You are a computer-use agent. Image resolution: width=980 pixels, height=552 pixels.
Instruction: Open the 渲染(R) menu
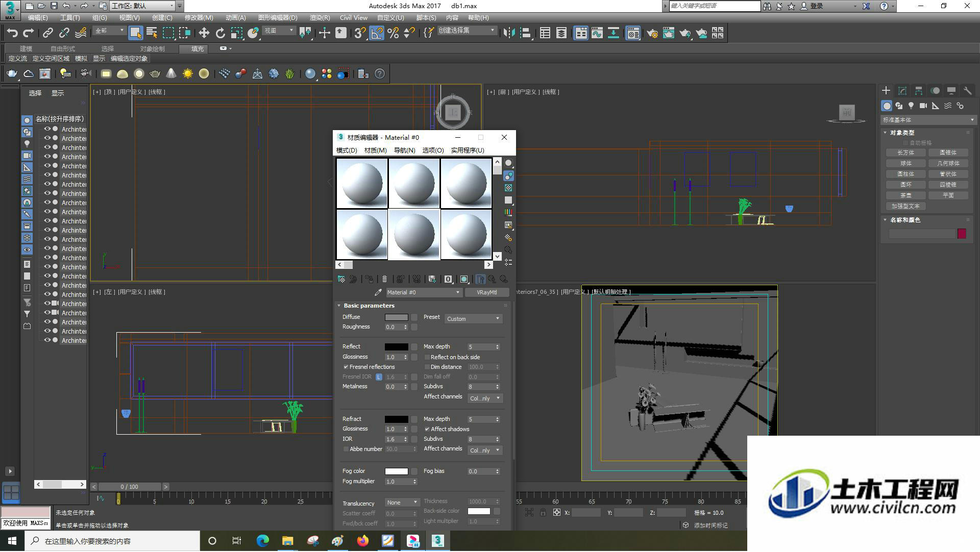point(320,18)
